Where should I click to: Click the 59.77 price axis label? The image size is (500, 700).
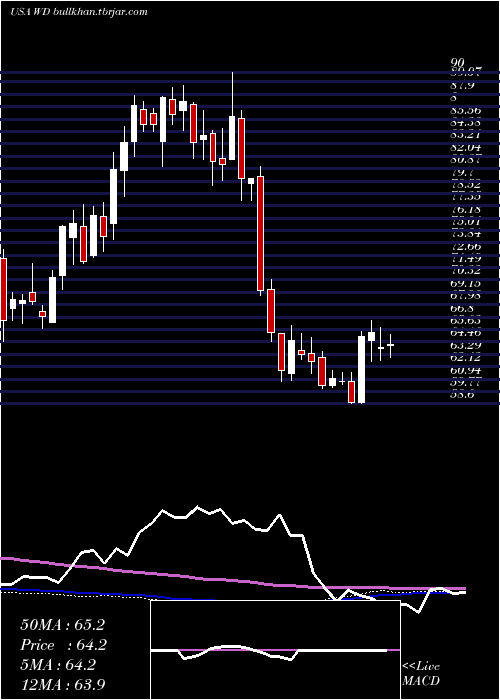[465, 382]
